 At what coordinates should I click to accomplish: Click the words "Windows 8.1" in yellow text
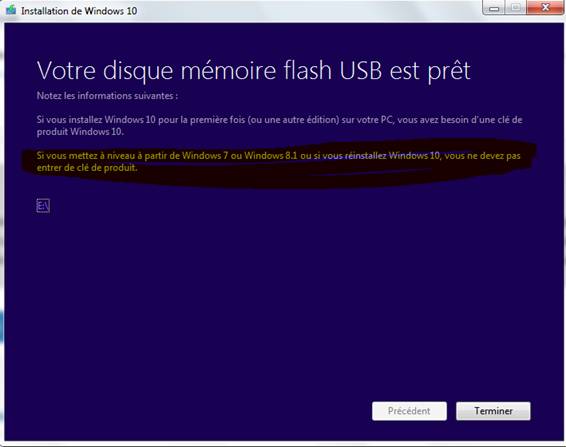[271, 156]
